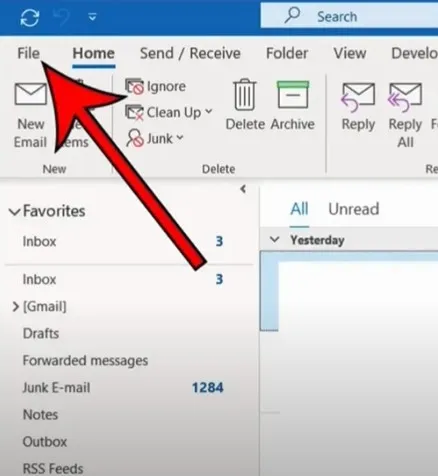Collapse the Favorites section

(14, 212)
